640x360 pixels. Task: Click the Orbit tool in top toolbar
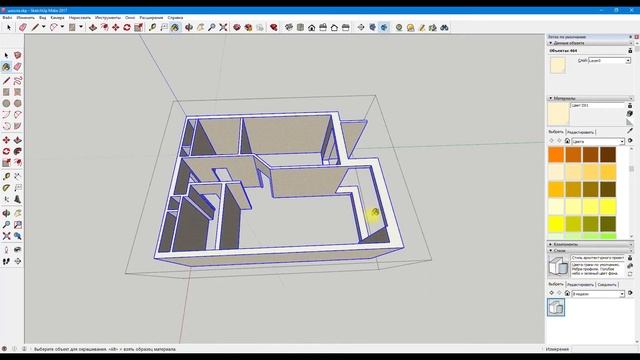189,27
